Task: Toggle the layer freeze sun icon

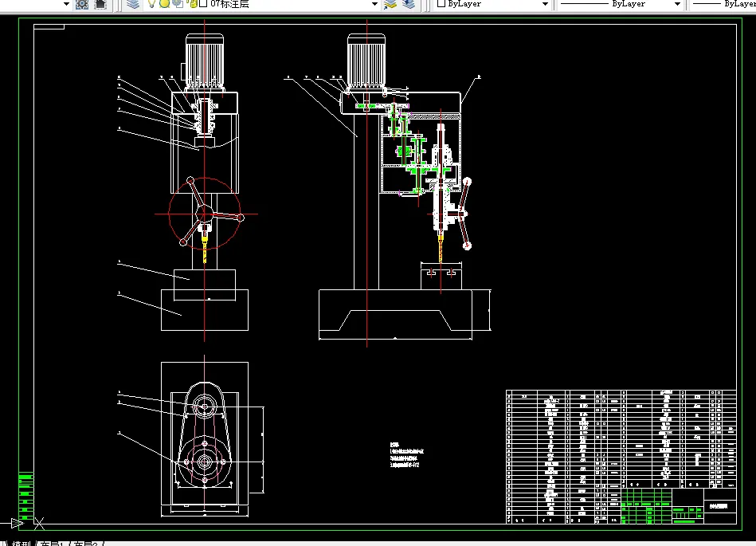Action: coord(164,4)
